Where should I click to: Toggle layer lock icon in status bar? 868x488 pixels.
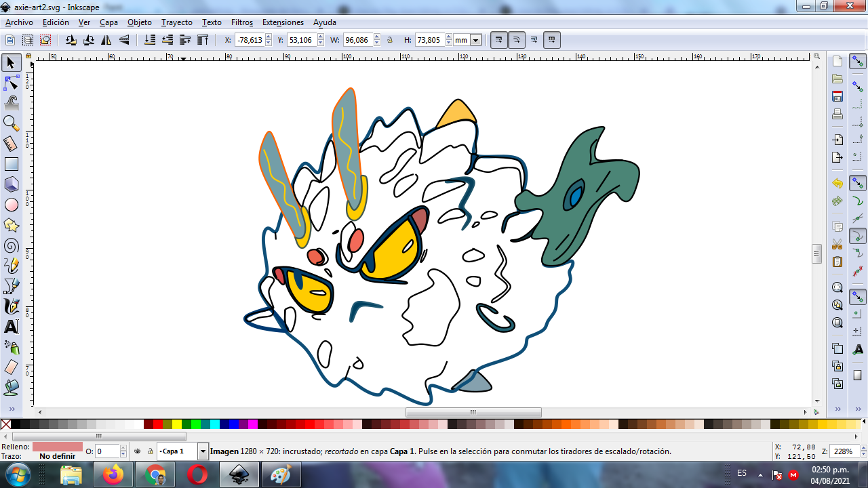pos(150,451)
